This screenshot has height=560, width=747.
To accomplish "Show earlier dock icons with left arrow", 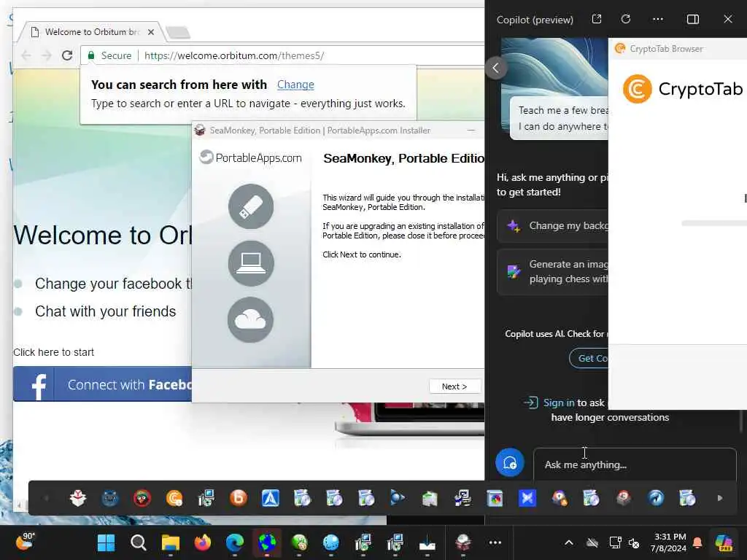I will (46, 498).
